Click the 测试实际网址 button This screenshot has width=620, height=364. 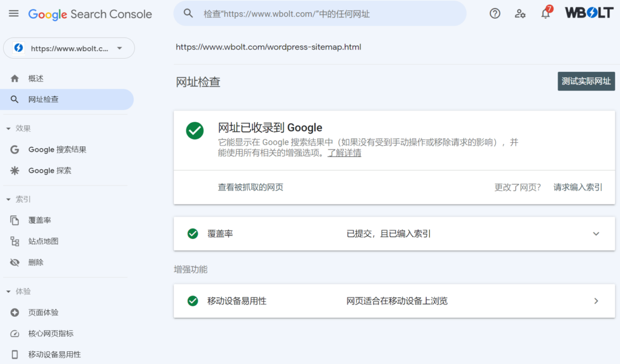point(585,81)
